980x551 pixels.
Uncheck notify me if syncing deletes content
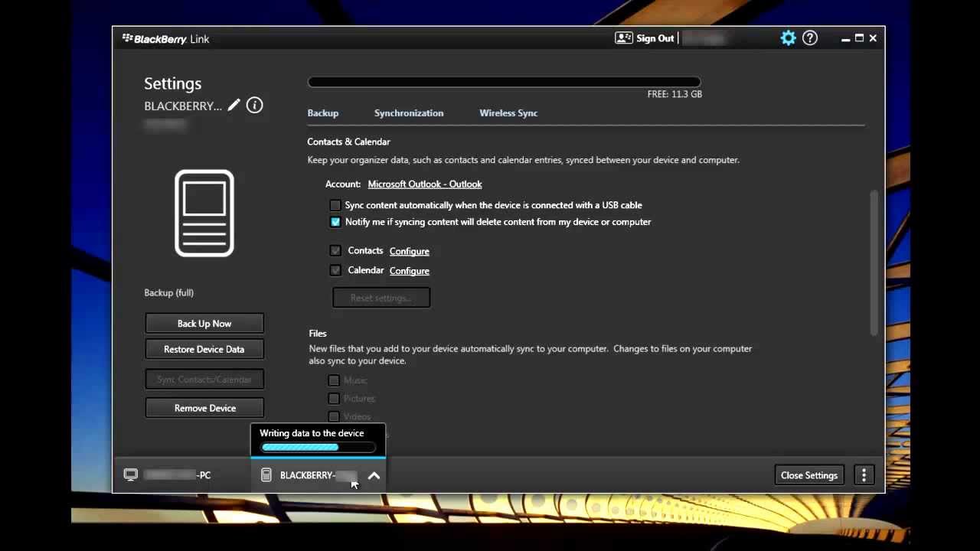(x=335, y=222)
